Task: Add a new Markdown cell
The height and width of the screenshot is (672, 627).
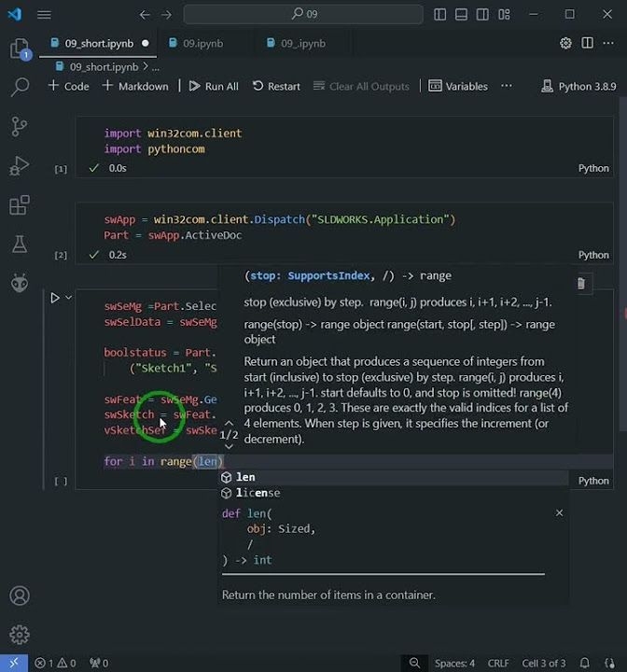Action: (x=135, y=86)
